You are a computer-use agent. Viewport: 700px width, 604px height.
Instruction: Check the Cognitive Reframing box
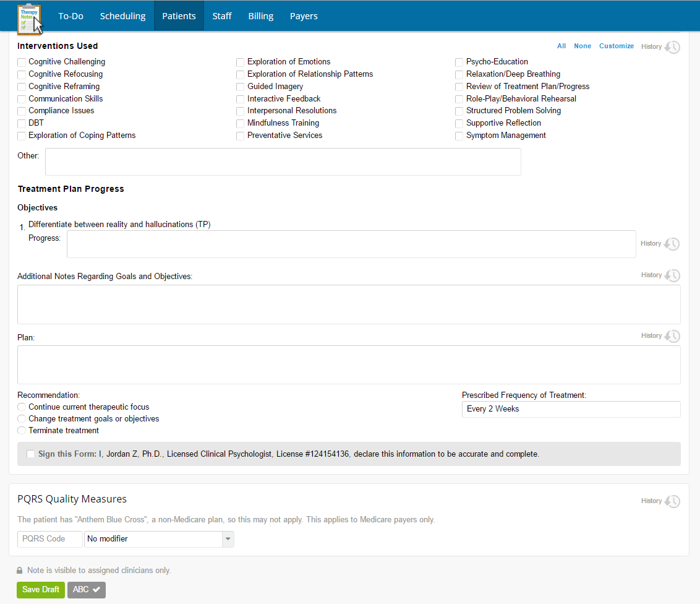pos(22,87)
